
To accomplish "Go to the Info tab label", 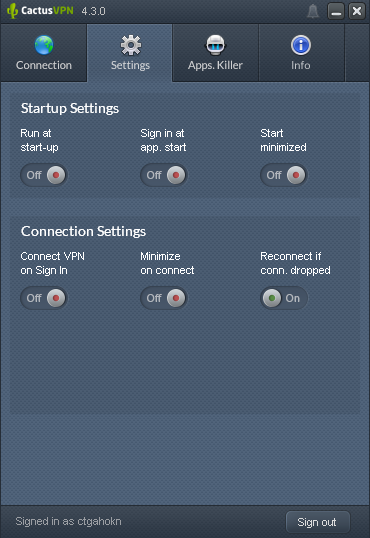I will [301, 65].
